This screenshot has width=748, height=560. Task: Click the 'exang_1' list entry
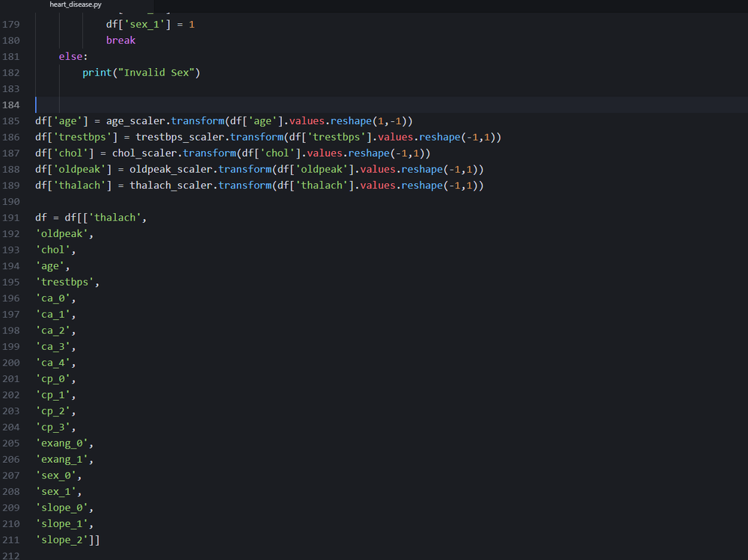(61, 459)
